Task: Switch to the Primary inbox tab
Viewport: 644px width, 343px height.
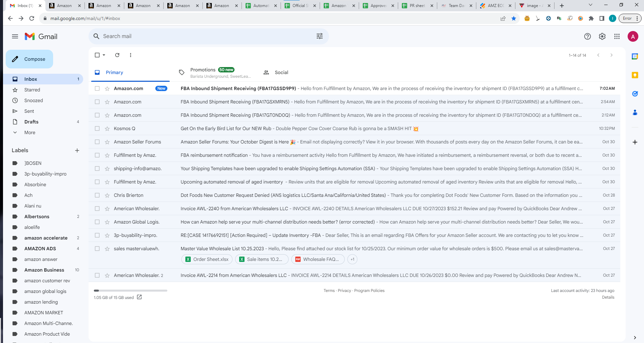Action: [x=130, y=72]
